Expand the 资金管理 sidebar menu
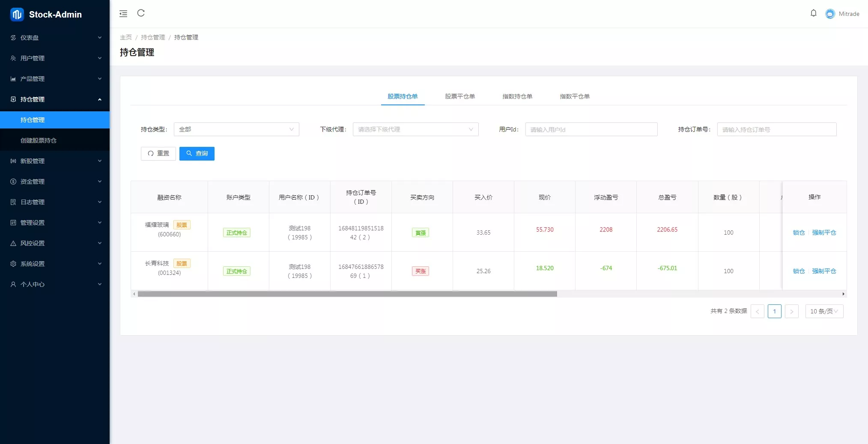 coord(55,182)
